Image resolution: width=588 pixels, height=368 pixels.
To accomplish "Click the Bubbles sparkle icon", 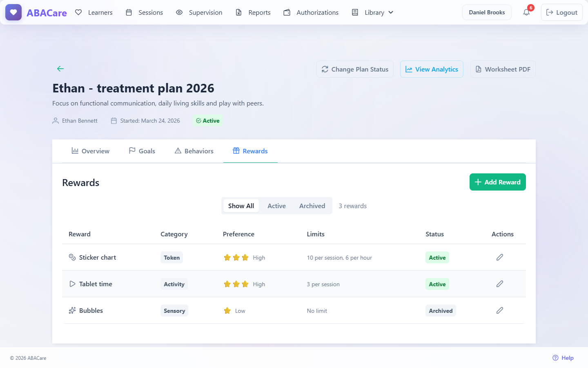I will (72, 310).
